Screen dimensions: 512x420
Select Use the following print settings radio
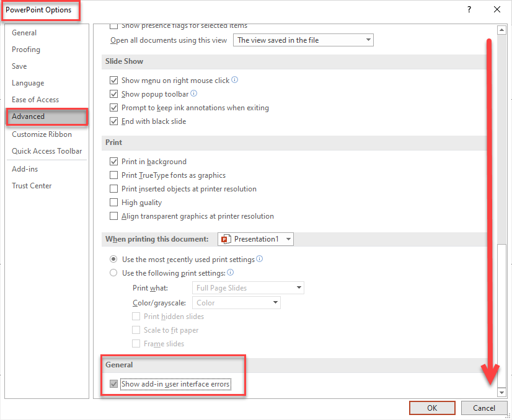tap(113, 273)
